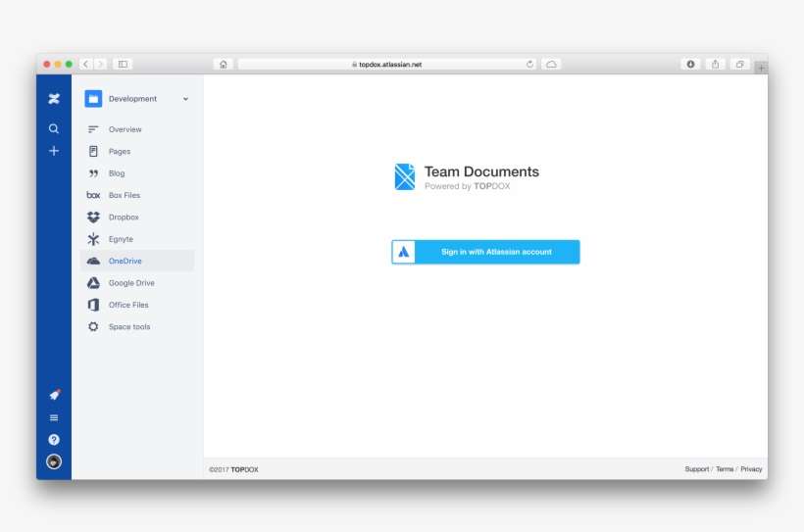
Task: Click the Team Documents heading text
Action: coord(481,171)
